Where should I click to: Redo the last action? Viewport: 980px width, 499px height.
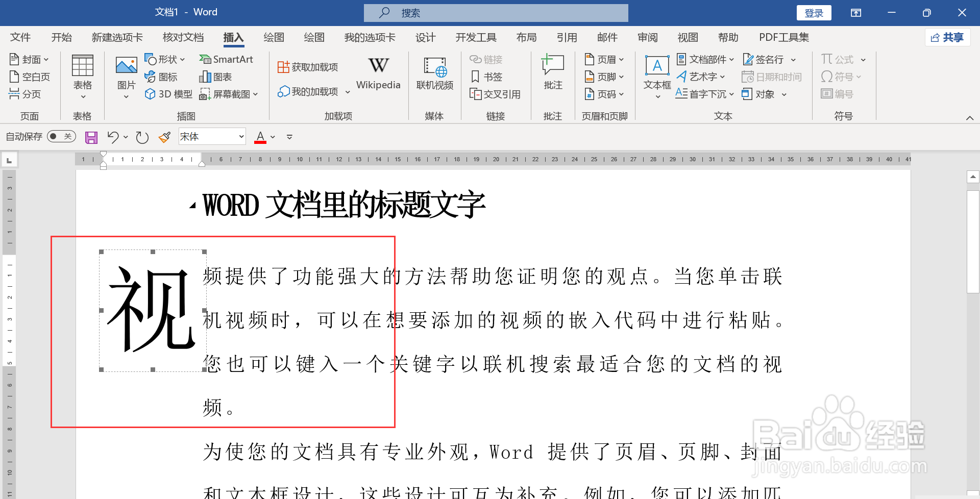(142, 137)
